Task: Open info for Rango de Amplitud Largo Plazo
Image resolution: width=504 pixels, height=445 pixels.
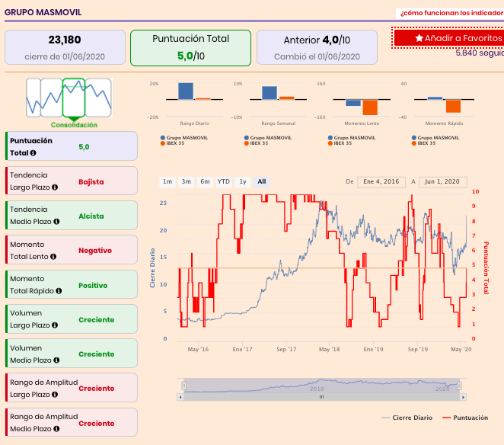Action: click(55, 395)
